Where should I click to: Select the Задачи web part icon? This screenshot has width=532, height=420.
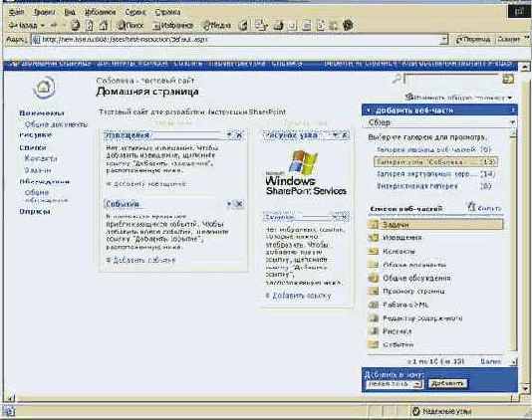pos(374,224)
